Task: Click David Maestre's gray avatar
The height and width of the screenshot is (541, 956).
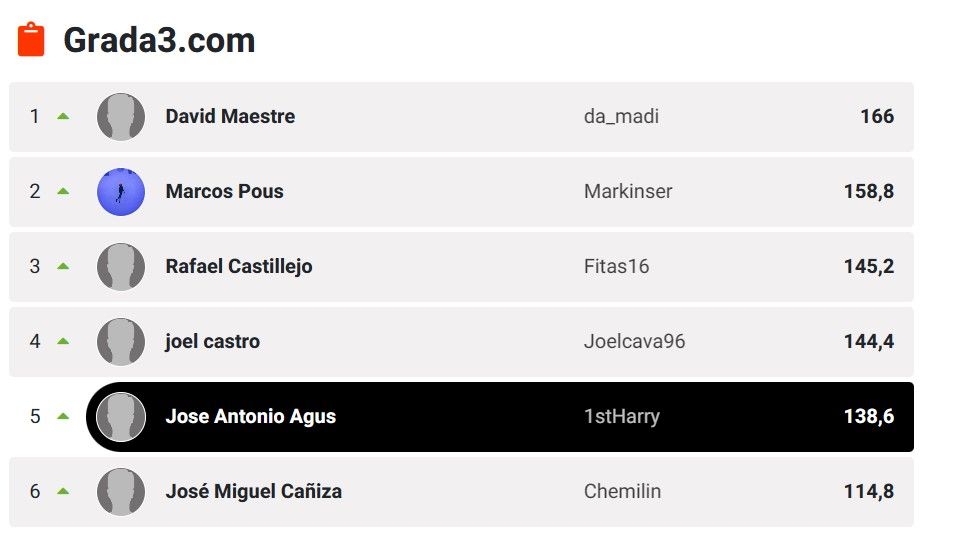Action: [121, 117]
